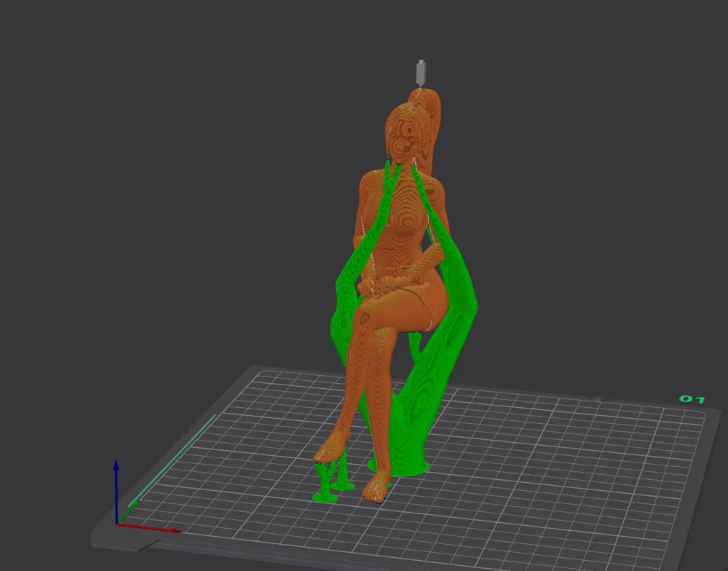Viewport: 728px width, 571px height.
Task: Select the green "01" plate number label
Action: coord(692,399)
